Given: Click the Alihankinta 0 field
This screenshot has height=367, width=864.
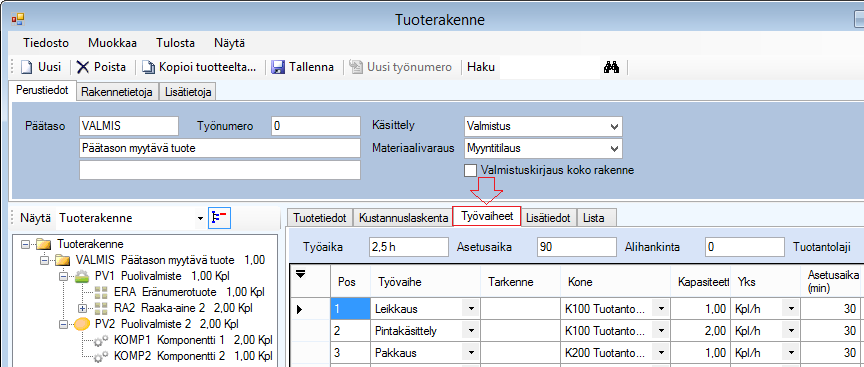Looking at the screenshot, I should pos(744,247).
